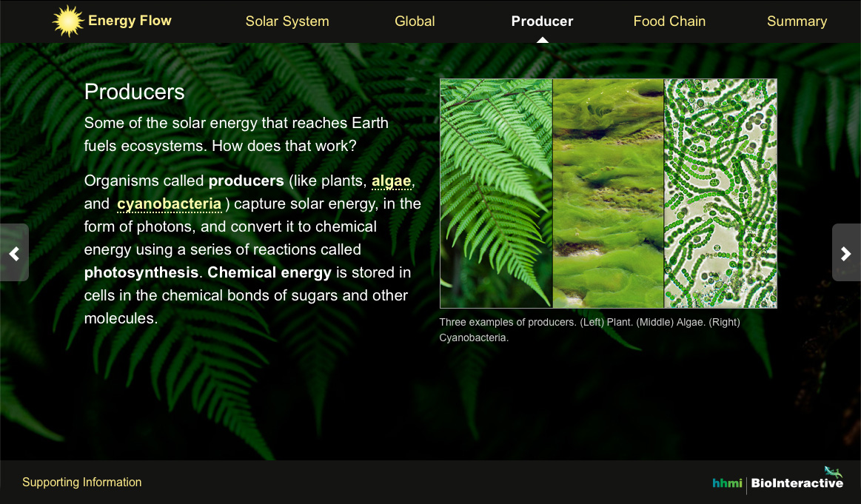Open the algae definition link
Screen dimensions: 861x504
pos(391,181)
